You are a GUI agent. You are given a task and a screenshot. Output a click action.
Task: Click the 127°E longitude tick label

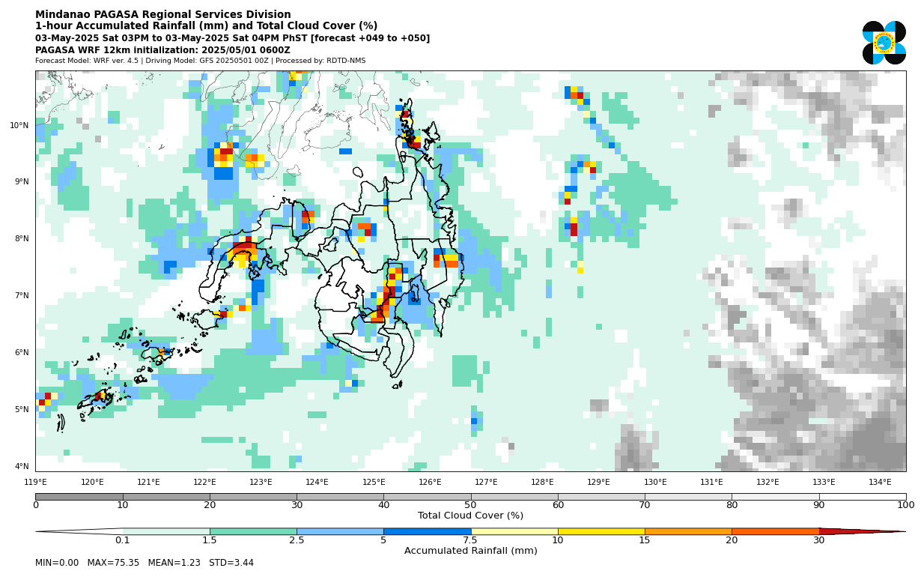486,483
